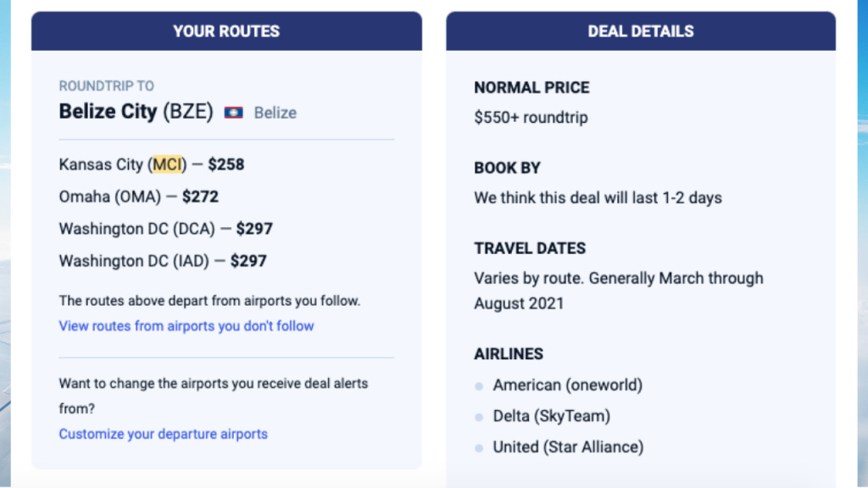Choose the Washington DC (DCA) route

[165, 229]
